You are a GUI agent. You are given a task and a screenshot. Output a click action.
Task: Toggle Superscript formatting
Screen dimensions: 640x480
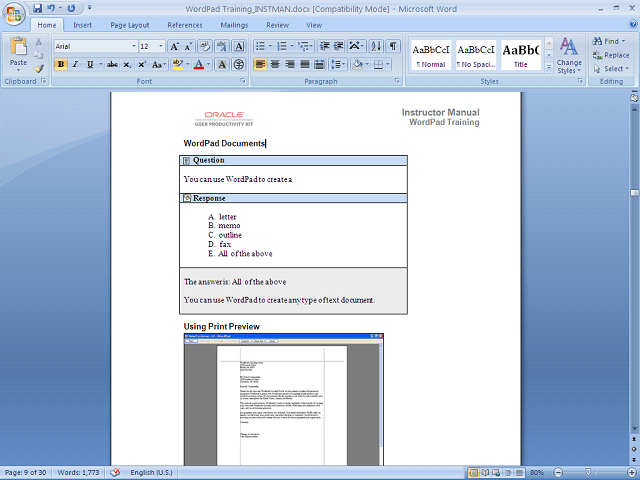(x=142, y=64)
